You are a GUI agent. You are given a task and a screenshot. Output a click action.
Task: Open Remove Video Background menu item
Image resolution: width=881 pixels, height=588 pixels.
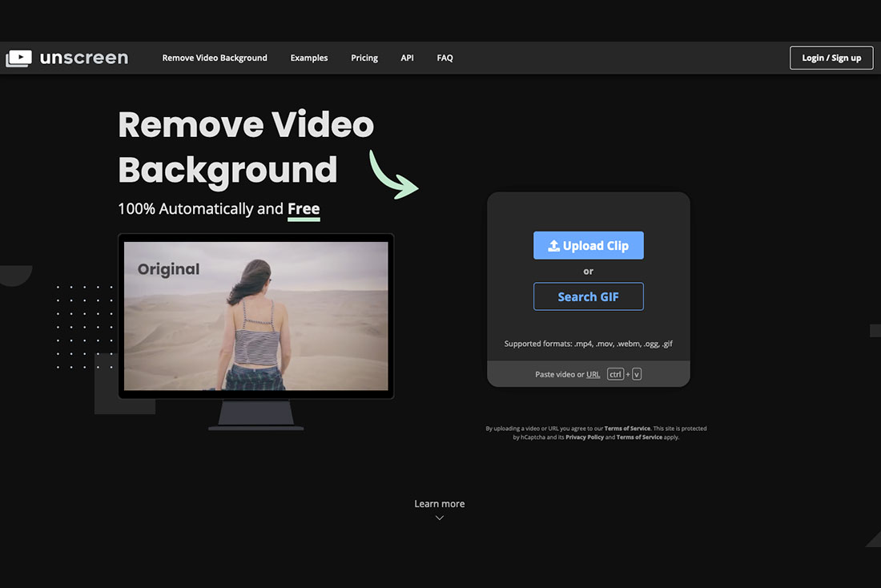click(215, 58)
